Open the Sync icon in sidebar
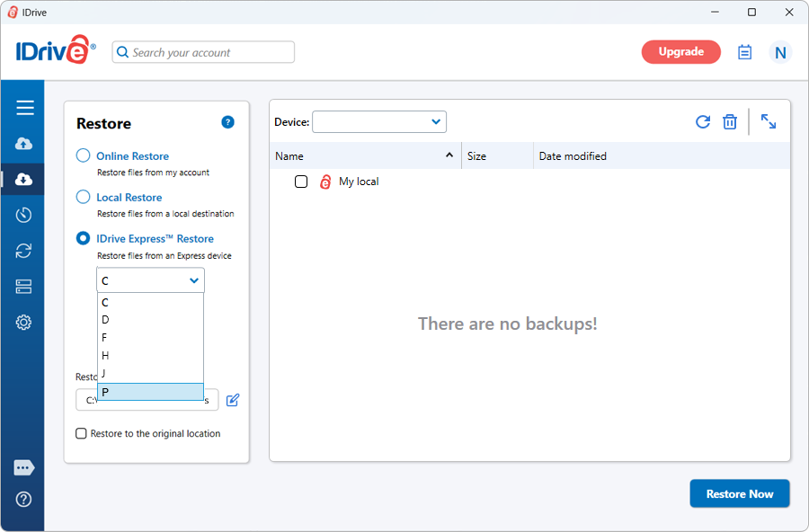 (23, 251)
